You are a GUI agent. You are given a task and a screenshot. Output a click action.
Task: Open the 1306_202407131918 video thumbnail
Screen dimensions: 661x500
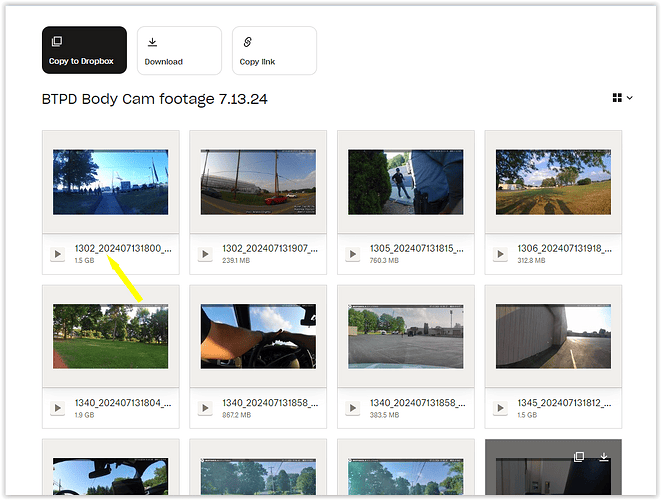click(553, 182)
